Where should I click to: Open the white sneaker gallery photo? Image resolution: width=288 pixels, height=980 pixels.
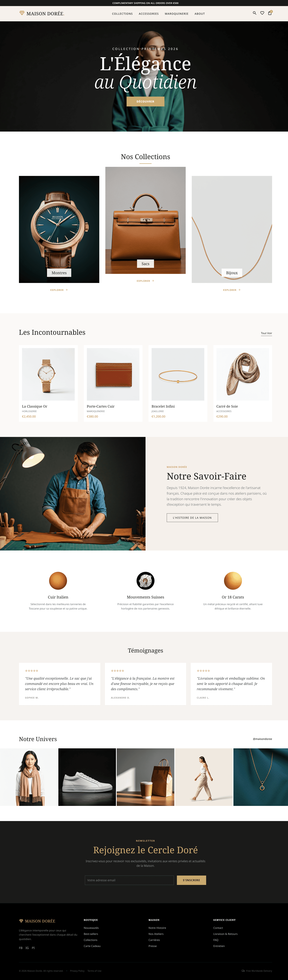click(87, 777)
